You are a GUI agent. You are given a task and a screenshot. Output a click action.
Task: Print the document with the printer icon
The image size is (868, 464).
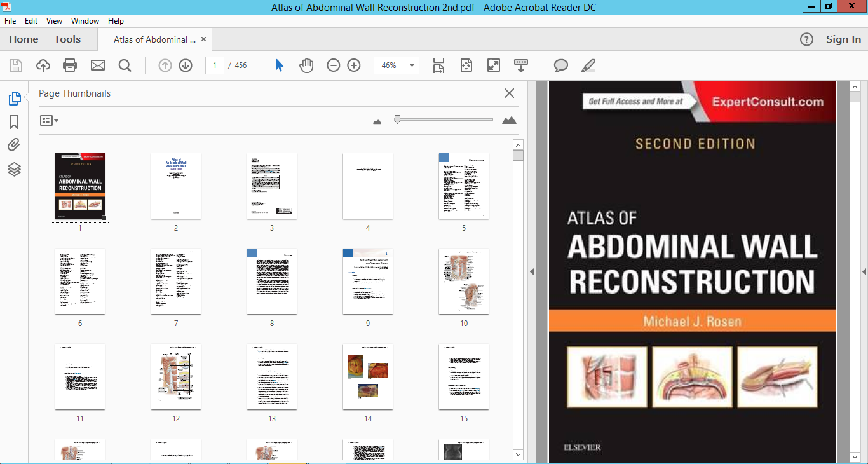(x=70, y=65)
